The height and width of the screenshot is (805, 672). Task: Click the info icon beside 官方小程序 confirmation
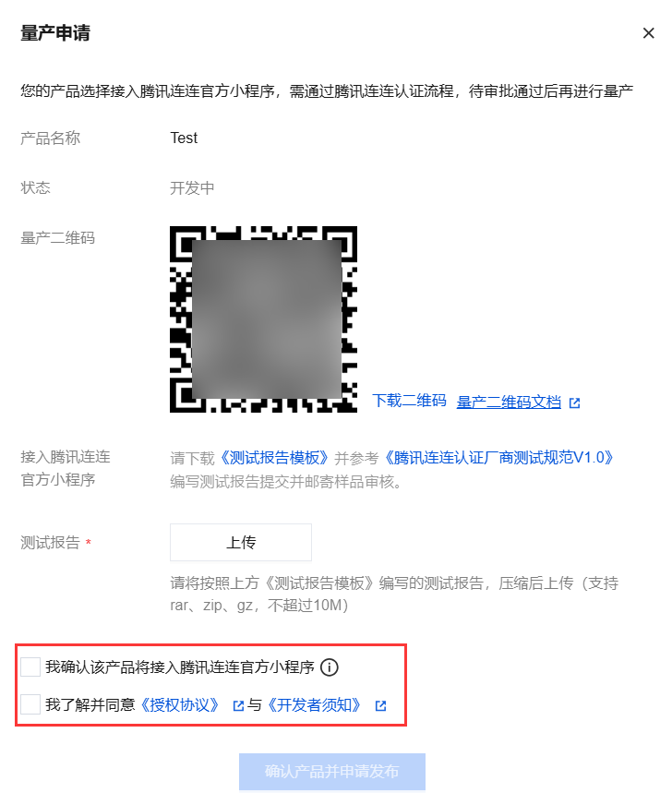[x=329, y=667]
